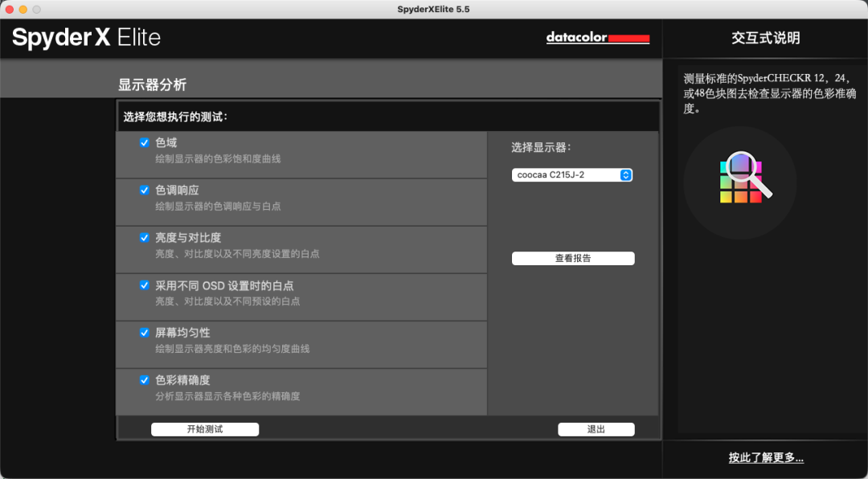Click the 色域 label

click(166, 143)
